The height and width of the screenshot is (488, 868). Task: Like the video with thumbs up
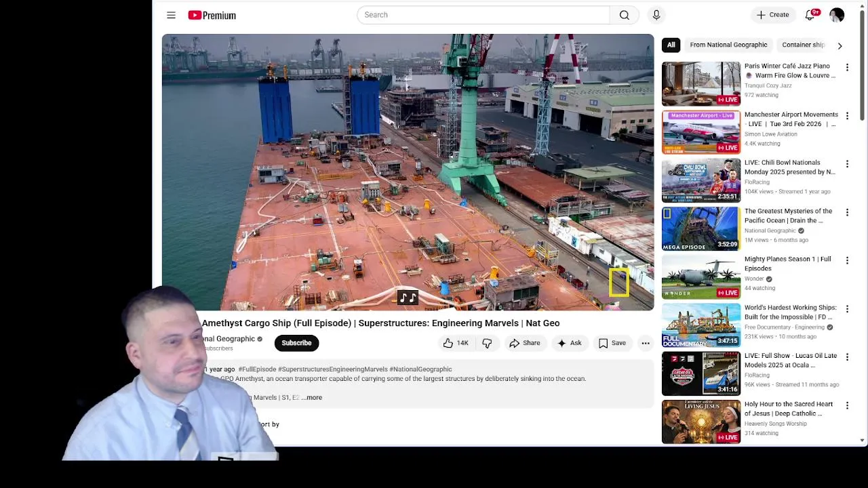pyautogui.click(x=456, y=343)
